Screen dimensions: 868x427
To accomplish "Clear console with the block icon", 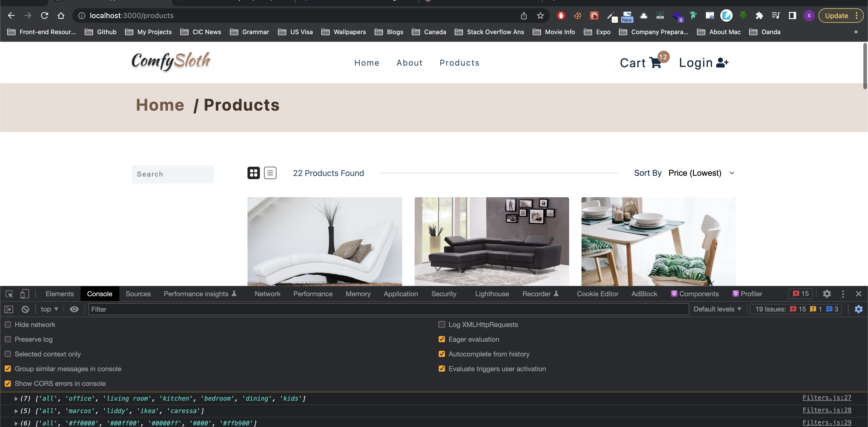I will point(25,309).
